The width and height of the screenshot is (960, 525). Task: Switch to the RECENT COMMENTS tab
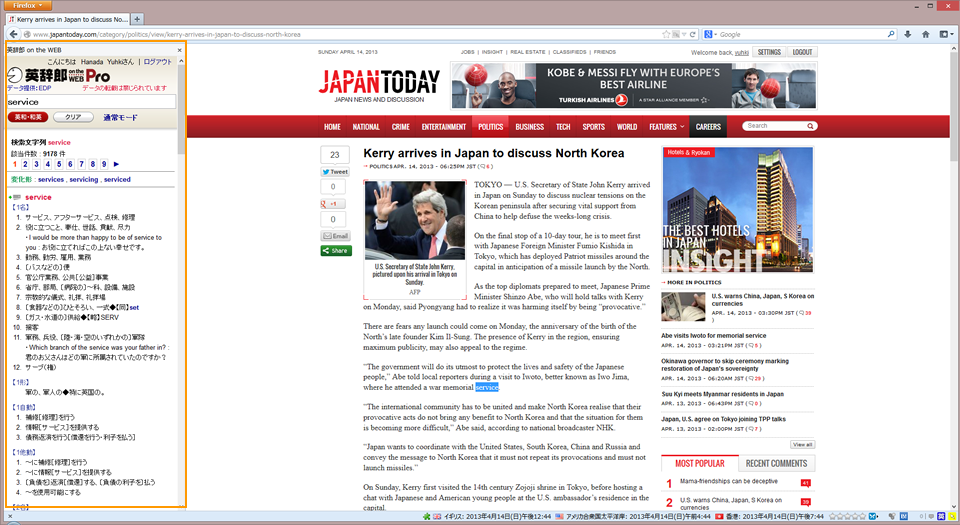pos(776,463)
